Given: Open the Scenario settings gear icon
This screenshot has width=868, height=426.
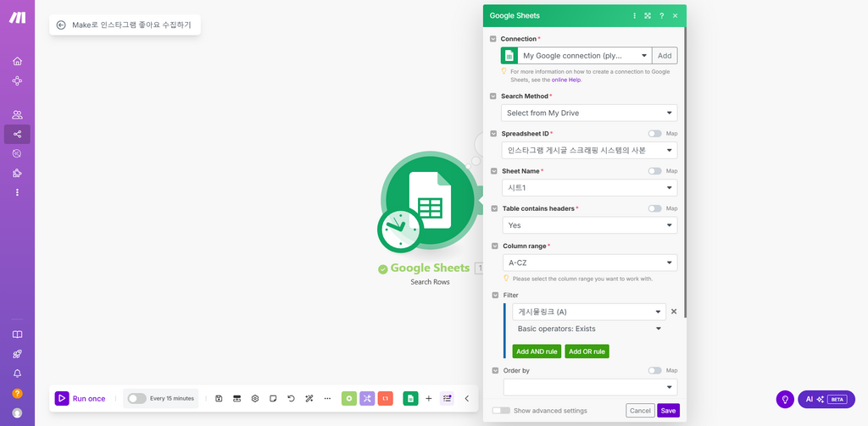Looking at the screenshot, I should coord(255,398).
